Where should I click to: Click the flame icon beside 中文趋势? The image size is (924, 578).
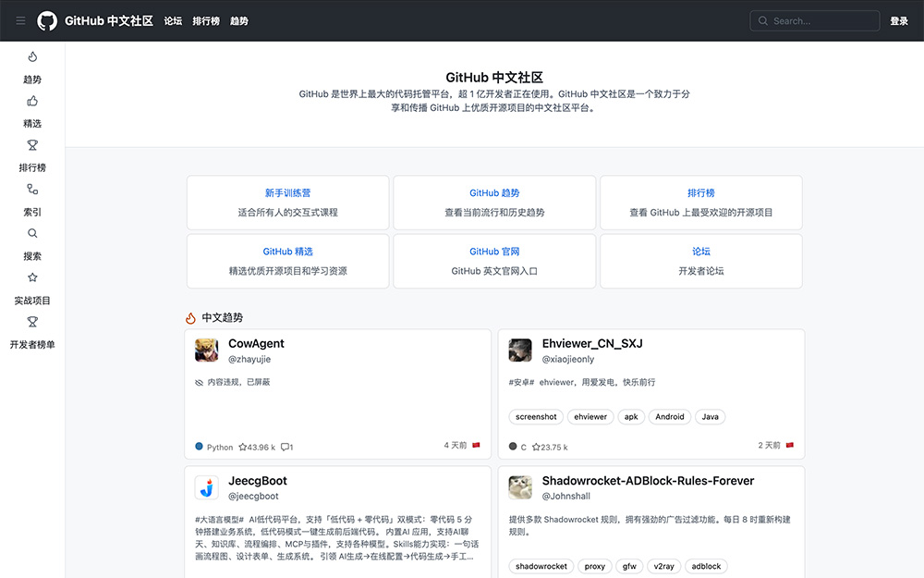pos(190,318)
